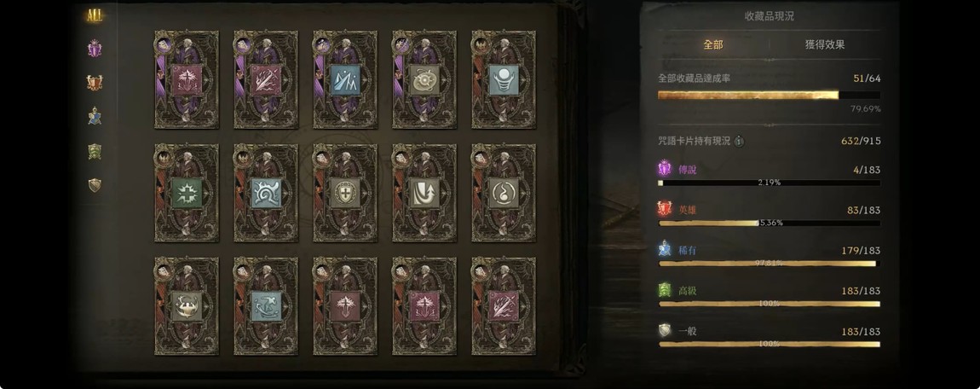Image resolution: width=980 pixels, height=389 pixels.
Task: Click the info icon beside 咒語卡片持有現況
Action: [x=740, y=142]
